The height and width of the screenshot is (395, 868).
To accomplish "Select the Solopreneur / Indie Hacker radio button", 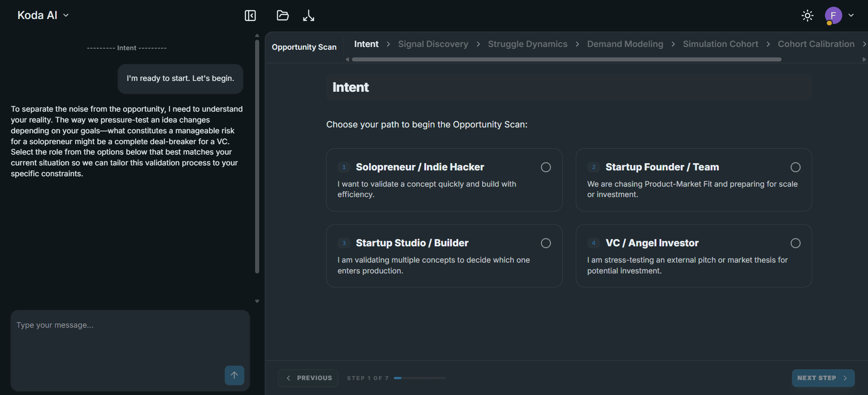I will [x=546, y=167].
